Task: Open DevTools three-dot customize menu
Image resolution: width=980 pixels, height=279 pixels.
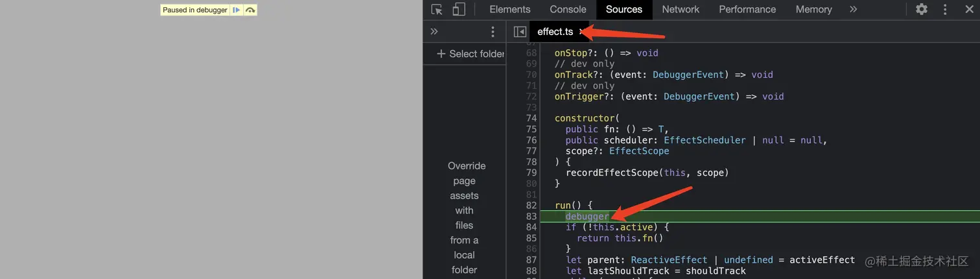Action: click(x=945, y=9)
